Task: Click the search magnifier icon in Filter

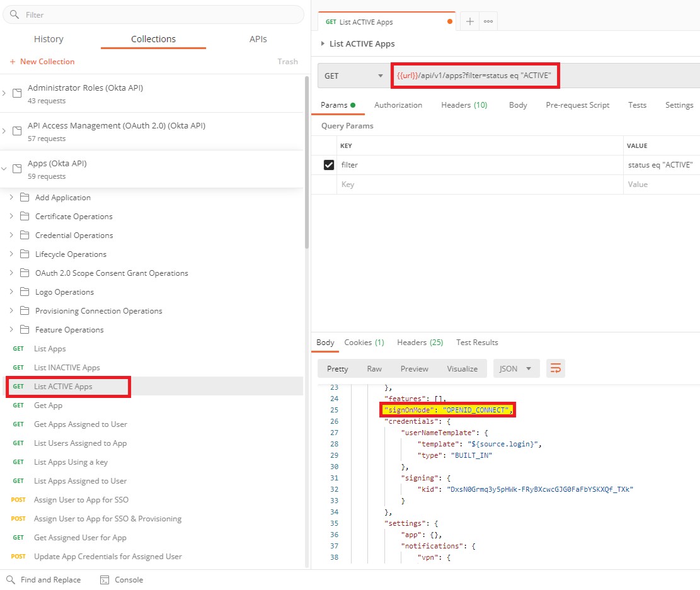Action: point(14,14)
